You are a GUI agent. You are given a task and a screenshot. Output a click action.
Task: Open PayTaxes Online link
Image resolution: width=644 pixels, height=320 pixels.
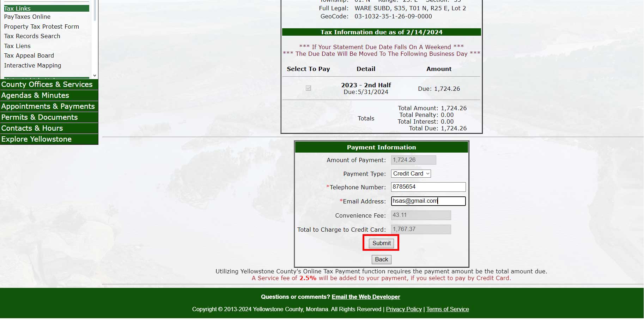point(27,17)
